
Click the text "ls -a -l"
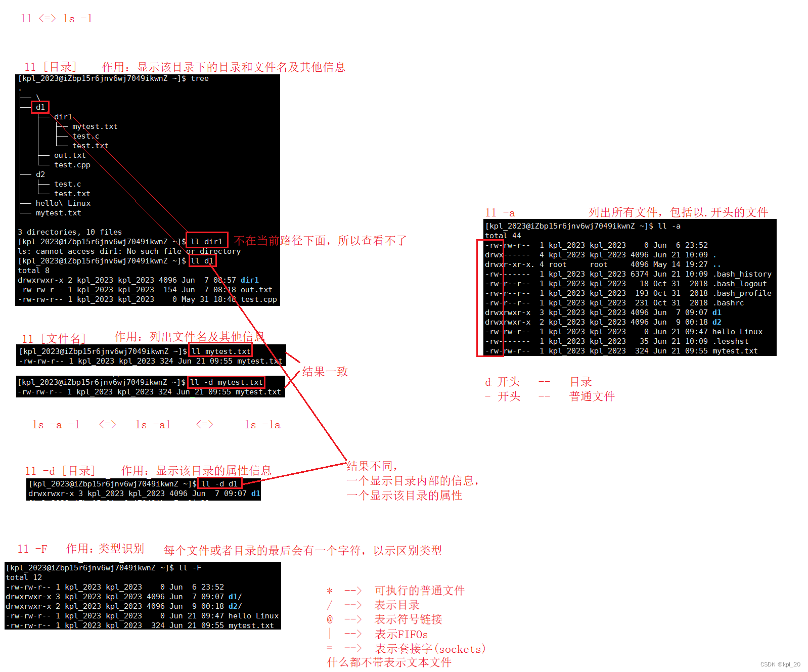tap(56, 425)
